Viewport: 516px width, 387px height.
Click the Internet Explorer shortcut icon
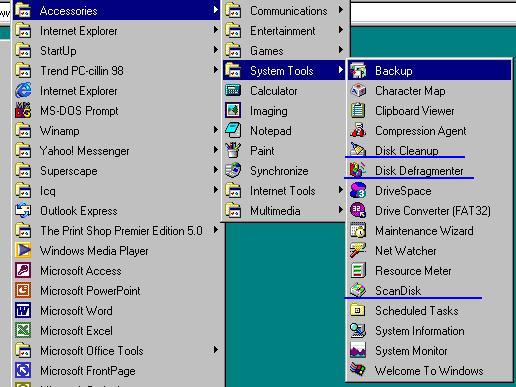coord(23,91)
